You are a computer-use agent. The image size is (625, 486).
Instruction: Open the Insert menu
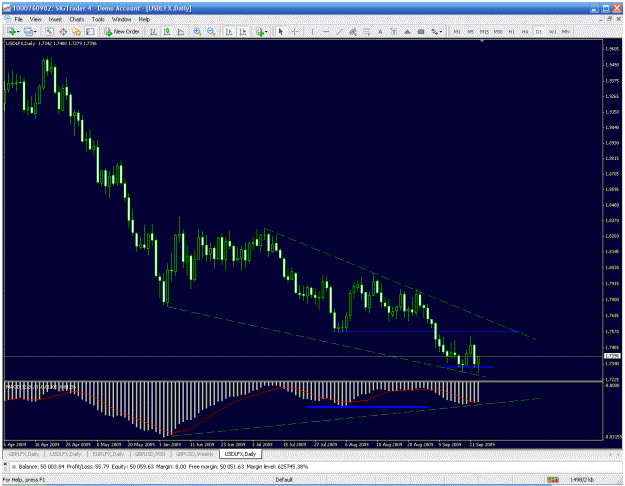(55, 19)
